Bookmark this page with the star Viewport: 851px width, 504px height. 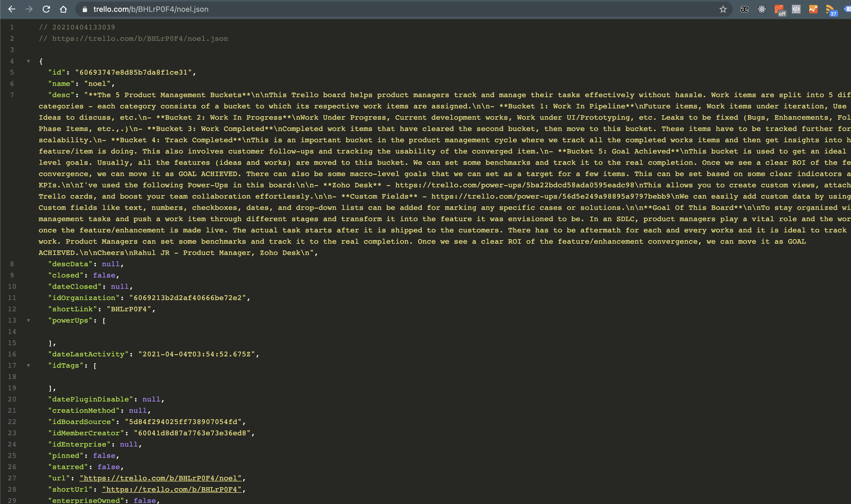pos(723,9)
